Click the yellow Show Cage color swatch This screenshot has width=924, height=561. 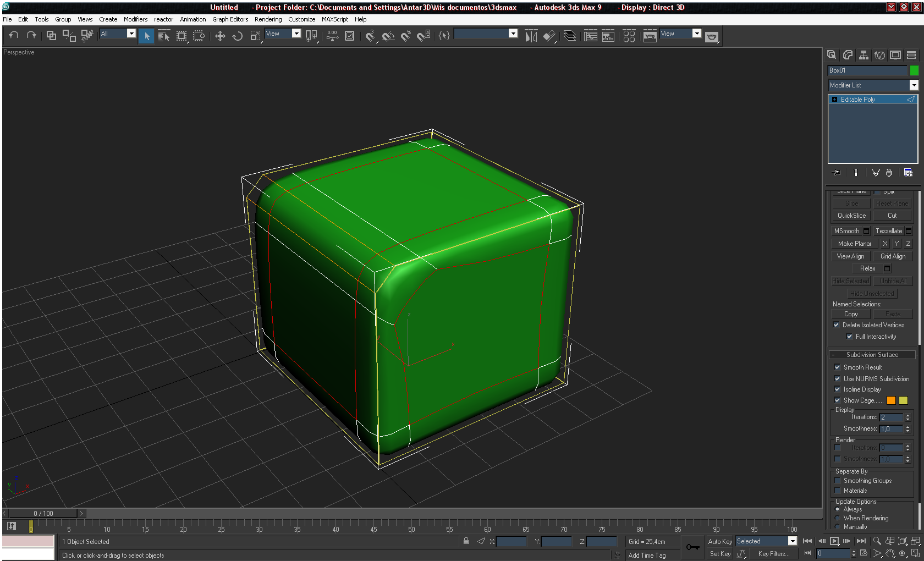pyautogui.click(x=903, y=400)
